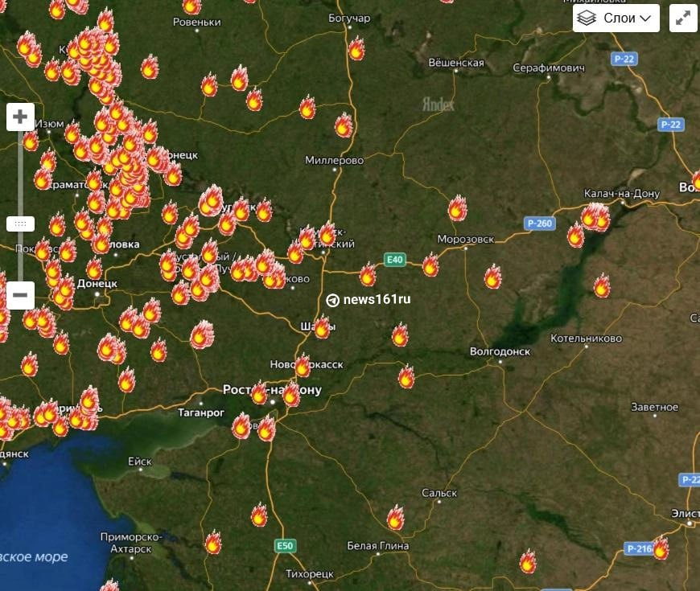
Task: Select fire marker on Шахты
Action: (322, 327)
